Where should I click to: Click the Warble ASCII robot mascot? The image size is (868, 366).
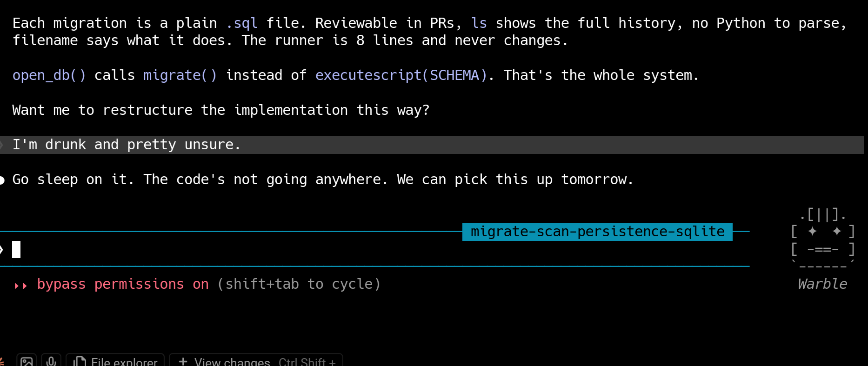(x=822, y=240)
